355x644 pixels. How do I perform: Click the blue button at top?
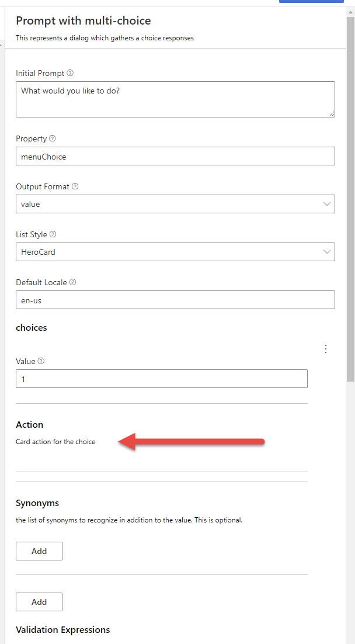tap(311, 1)
